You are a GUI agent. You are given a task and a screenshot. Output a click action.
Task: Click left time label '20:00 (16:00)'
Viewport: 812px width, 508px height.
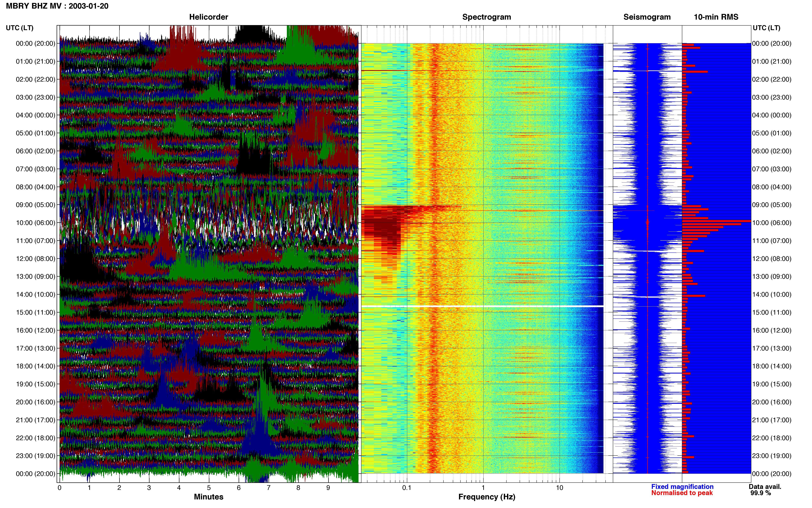tap(36, 402)
